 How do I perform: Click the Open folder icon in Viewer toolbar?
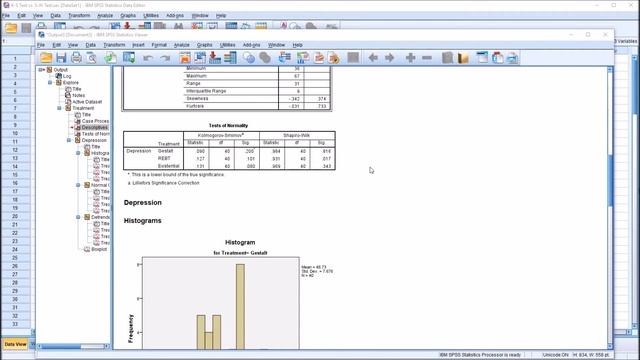[46, 58]
